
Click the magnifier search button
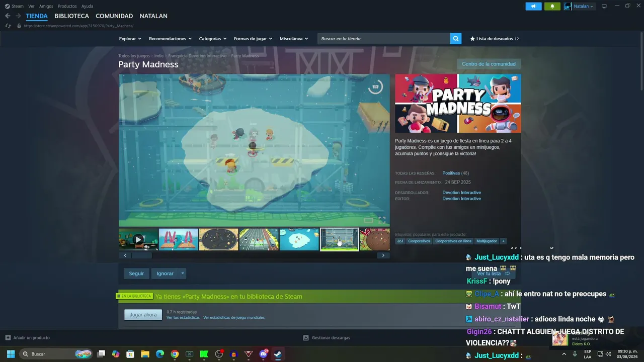tap(455, 39)
